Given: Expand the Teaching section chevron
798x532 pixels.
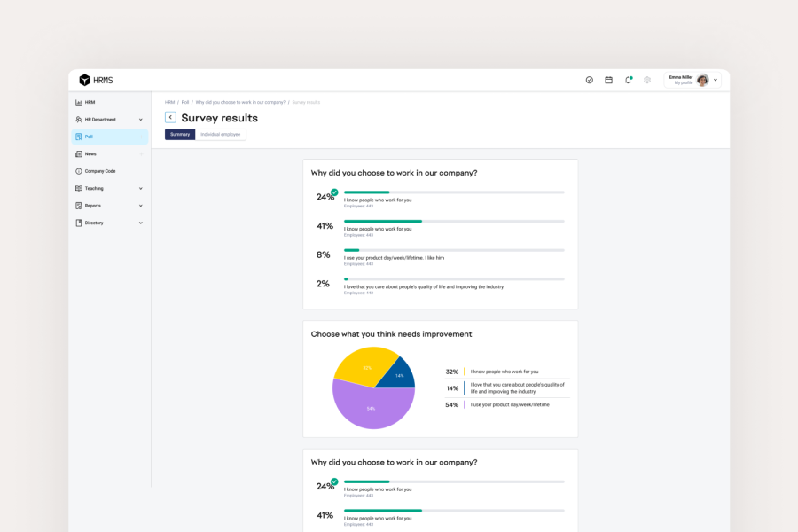Looking at the screenshot, I should coord(140,188).
